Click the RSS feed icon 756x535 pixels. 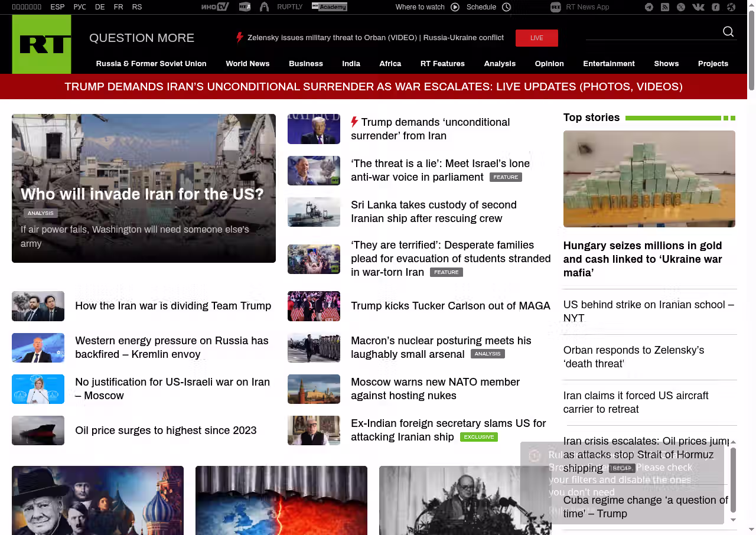tap(665, 7)
